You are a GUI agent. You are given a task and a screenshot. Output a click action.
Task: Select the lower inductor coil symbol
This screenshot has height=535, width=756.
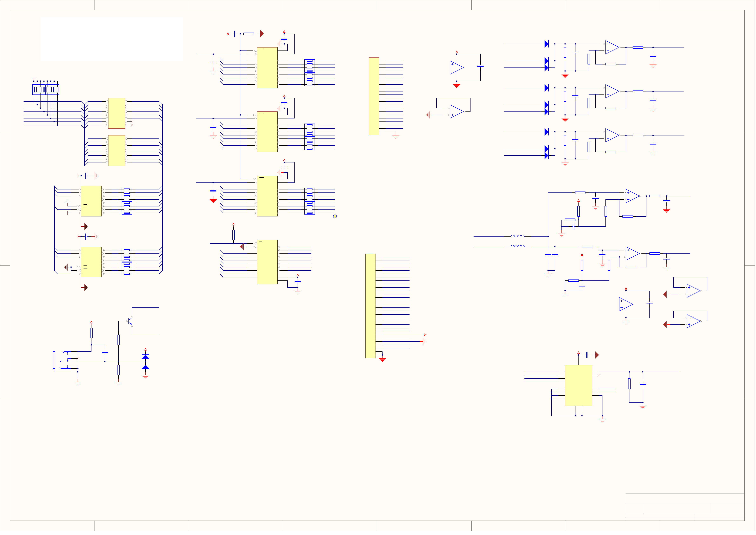pyautogui.click(x=517, y=246)
